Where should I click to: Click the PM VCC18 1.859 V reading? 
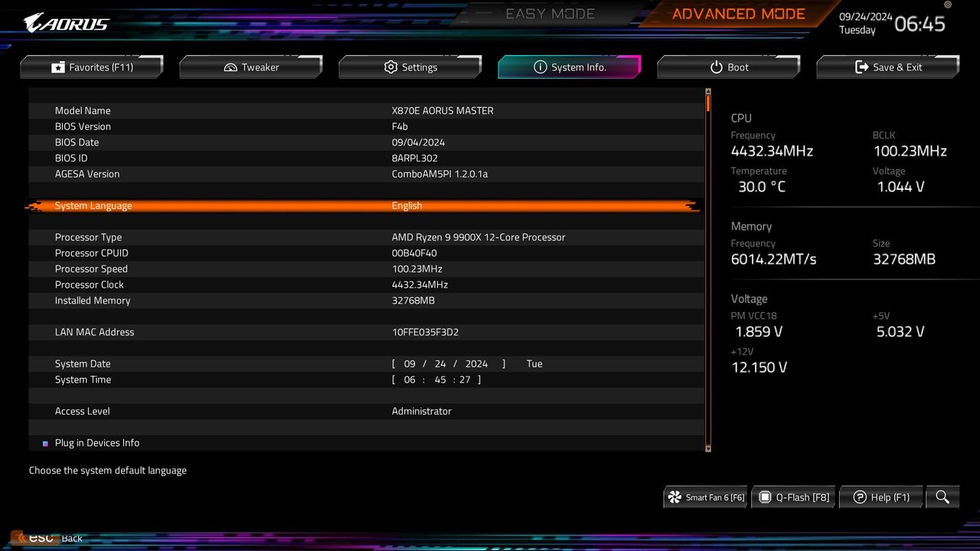coord(758,332)
